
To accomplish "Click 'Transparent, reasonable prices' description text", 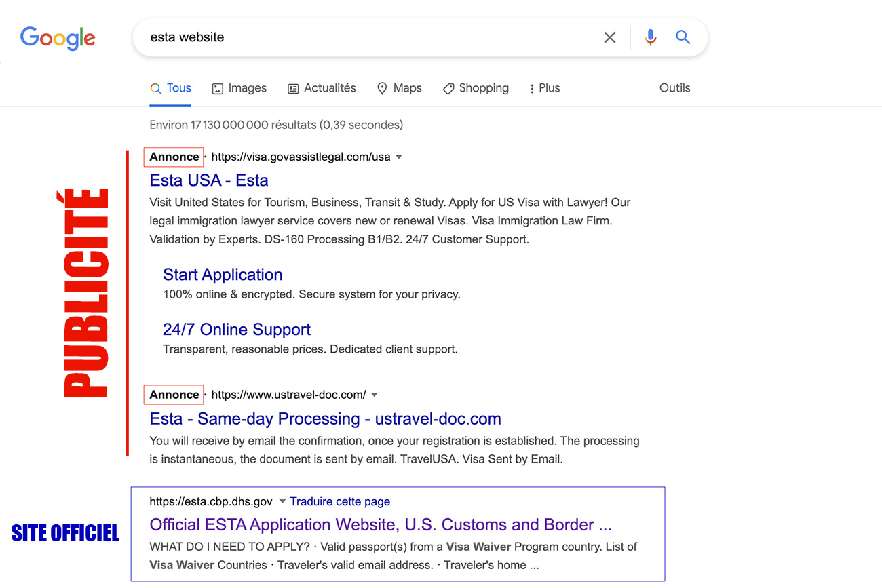I will (x=310, y=349).
